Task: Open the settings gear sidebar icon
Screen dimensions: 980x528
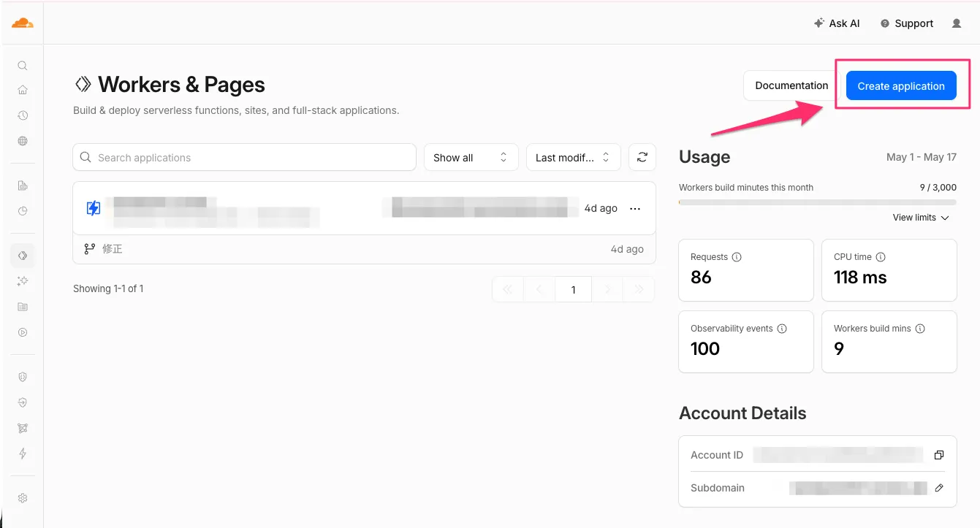Action: pos(23,498)
